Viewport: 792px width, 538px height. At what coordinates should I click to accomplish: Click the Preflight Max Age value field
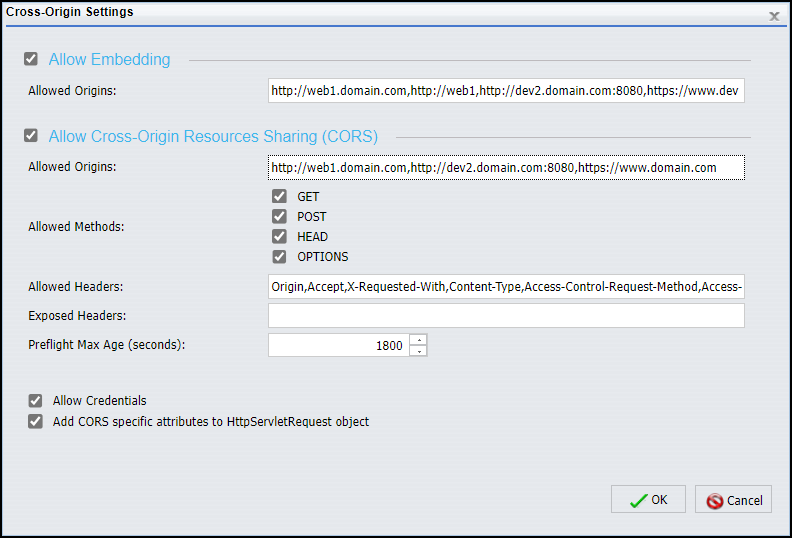point(338,345)
